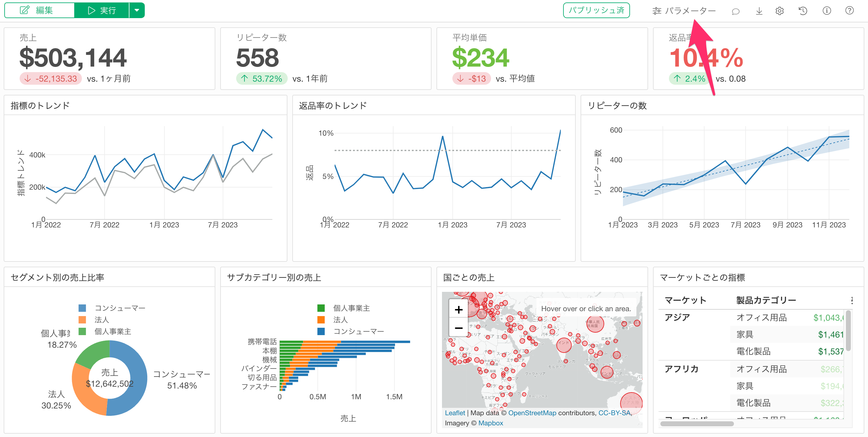Open the Leaflet link
The height and width of the screenshot is (437, 868).
455,413
